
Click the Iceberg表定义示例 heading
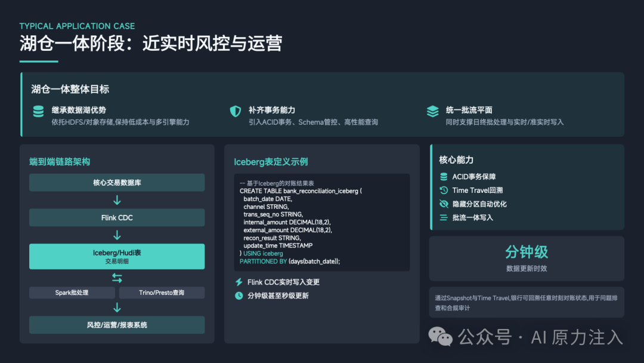tap(271, 162)
